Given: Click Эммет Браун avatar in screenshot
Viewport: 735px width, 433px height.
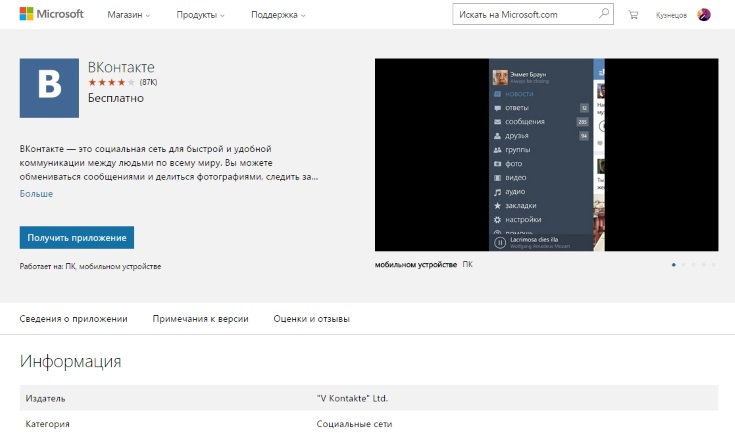Looking at the screenshot, I should click(x=500, y=77).
